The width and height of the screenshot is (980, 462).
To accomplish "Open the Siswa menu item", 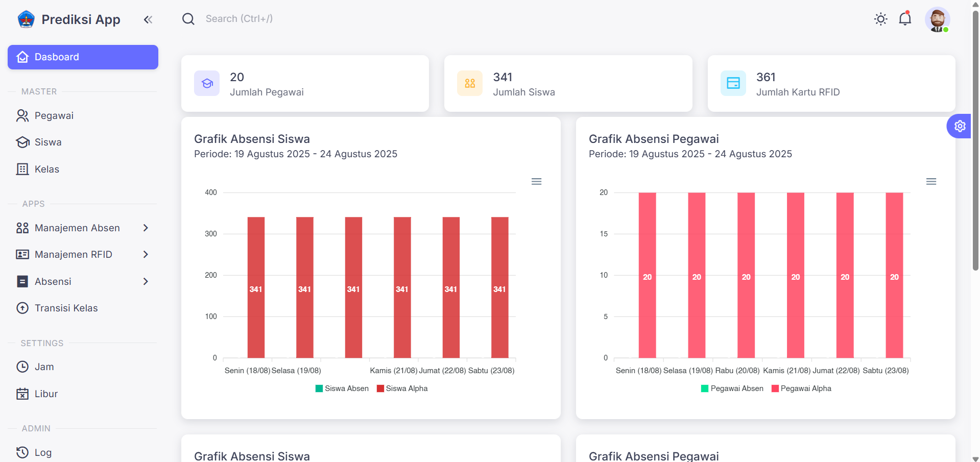I will tap(83, 142).
